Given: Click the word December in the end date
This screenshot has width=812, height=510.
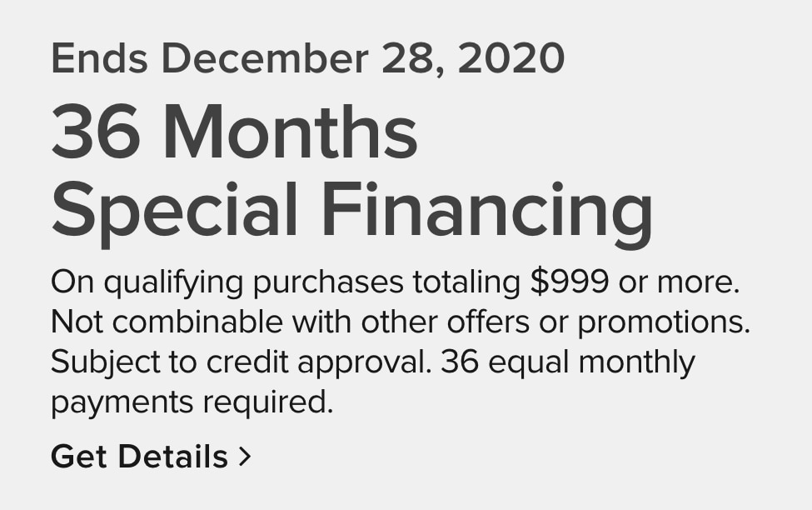Looking at the screenshot, I should pos(264,57).
